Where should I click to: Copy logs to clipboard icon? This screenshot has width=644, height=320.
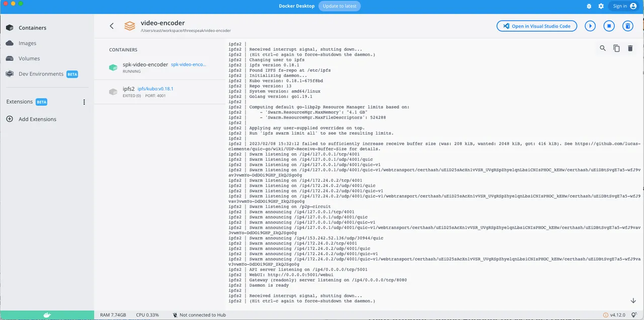(x=616, y=48)
